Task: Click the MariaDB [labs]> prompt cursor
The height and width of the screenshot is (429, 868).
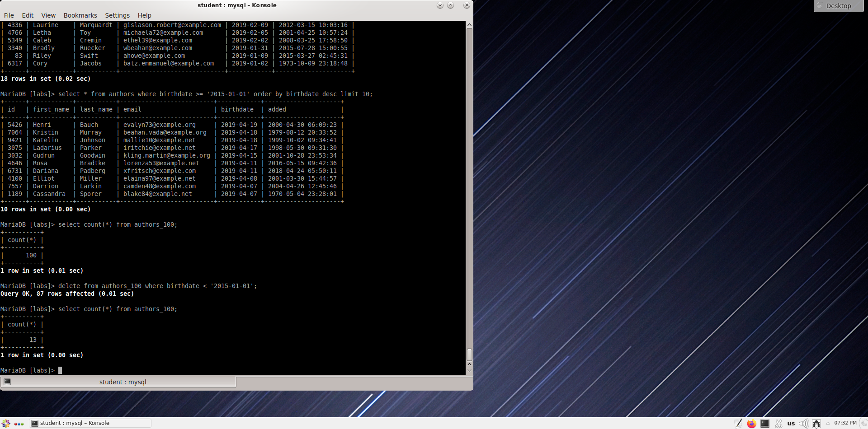Action: (60, 370)
